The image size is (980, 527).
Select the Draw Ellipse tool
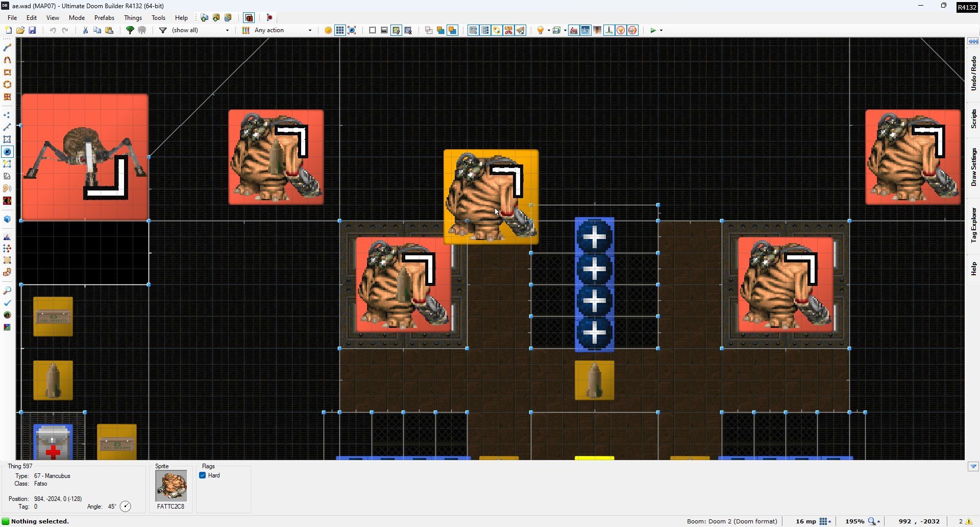coord(7,84)
